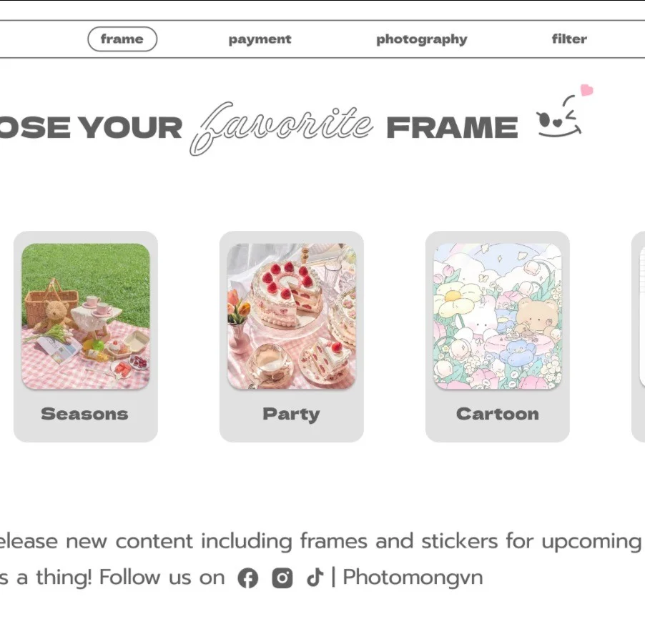This screenshot has width=645, height=644.
Task: Select the frame step tab
Action: 122,39
